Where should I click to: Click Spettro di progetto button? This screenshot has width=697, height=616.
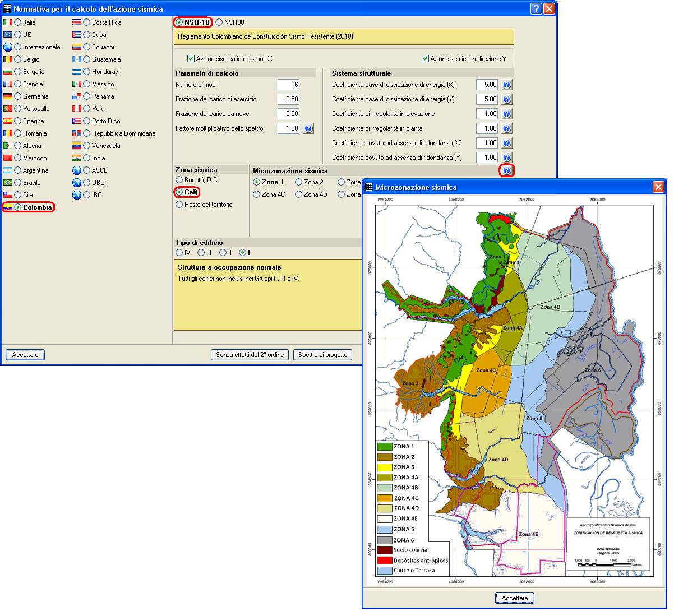[323, 355]
